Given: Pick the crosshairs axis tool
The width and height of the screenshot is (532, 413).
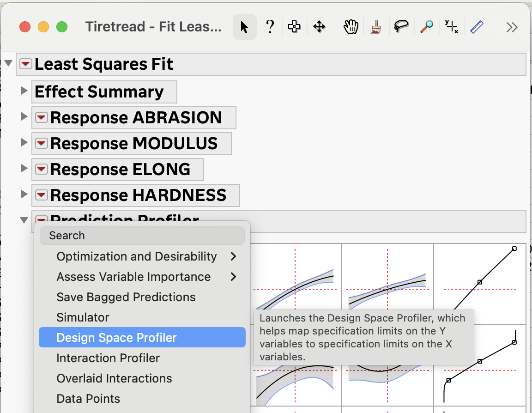Looking at the screenshot, I should 451,27.
